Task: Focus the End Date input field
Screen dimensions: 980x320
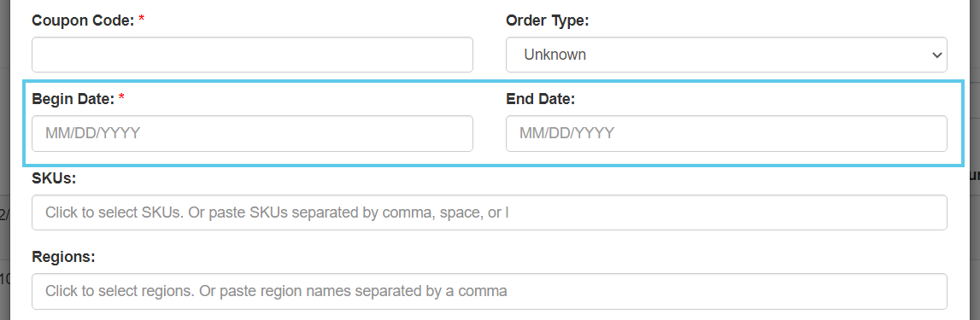Action: [726, 133]
